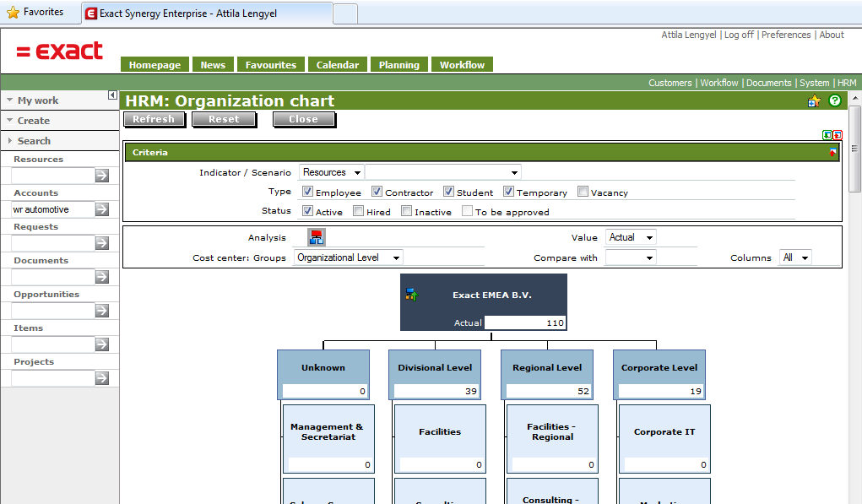Click the Log off link
The width and height of the screenshot is (862, 504).
(x=739, y=35)
